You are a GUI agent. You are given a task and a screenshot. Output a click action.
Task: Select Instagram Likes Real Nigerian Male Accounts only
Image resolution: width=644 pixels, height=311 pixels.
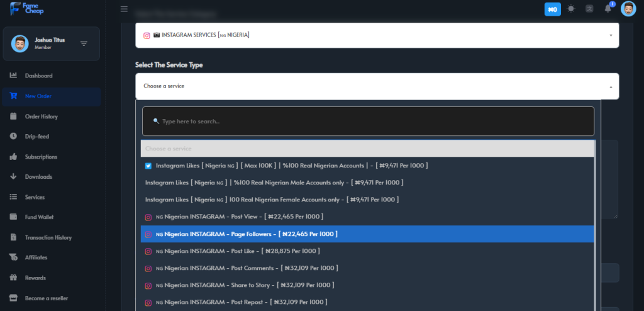point(367,183)
